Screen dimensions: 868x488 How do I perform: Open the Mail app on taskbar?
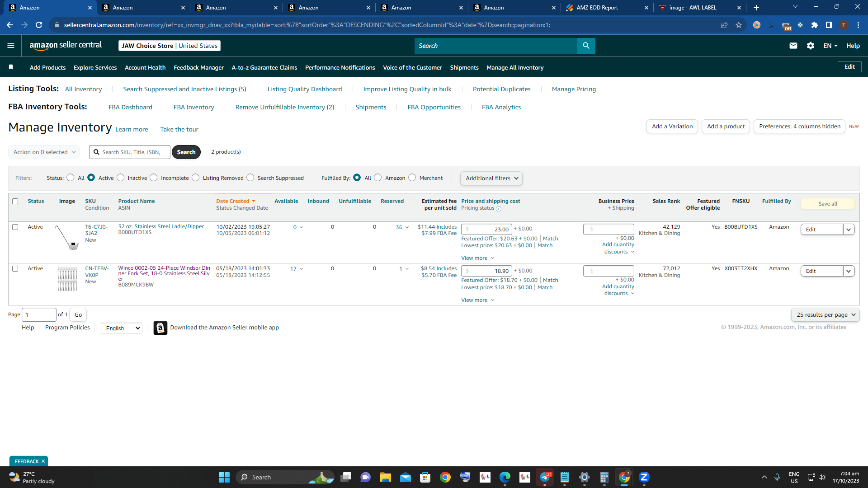[x=405, y=477]
